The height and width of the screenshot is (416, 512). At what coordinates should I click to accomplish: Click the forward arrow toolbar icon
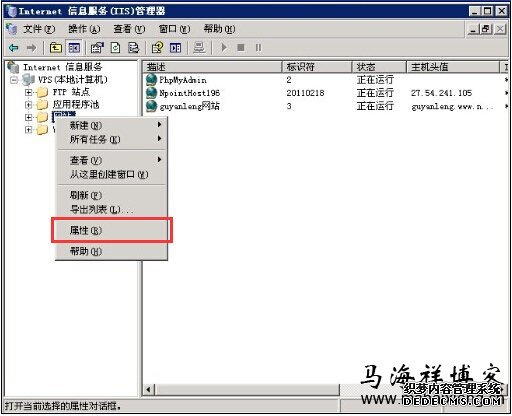[x=31, y=48]
